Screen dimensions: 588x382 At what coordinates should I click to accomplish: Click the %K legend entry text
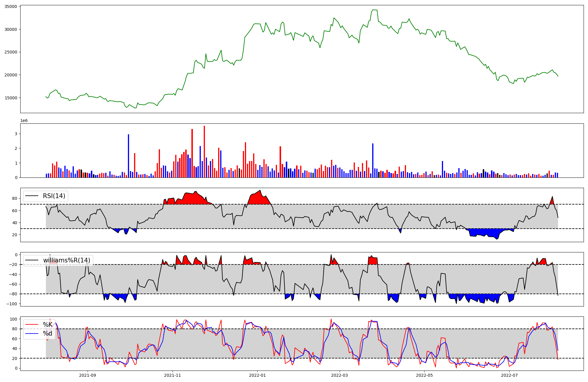point(48,325)
